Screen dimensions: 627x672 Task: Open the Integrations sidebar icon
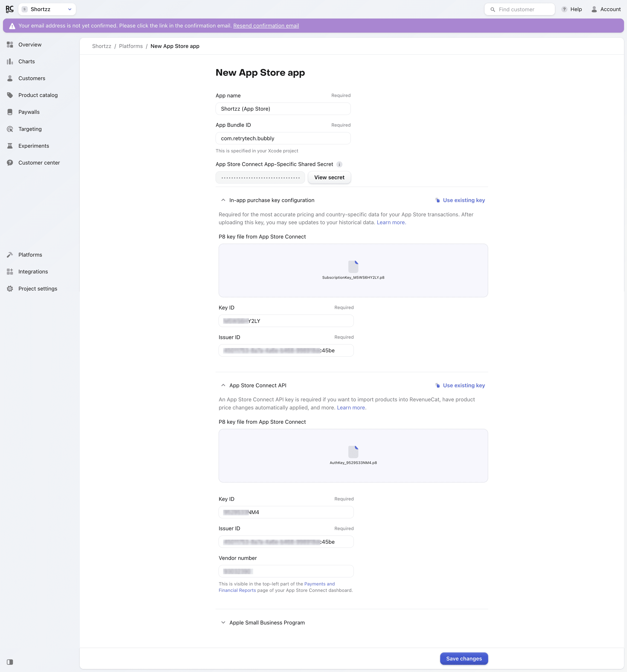(10, 272)
